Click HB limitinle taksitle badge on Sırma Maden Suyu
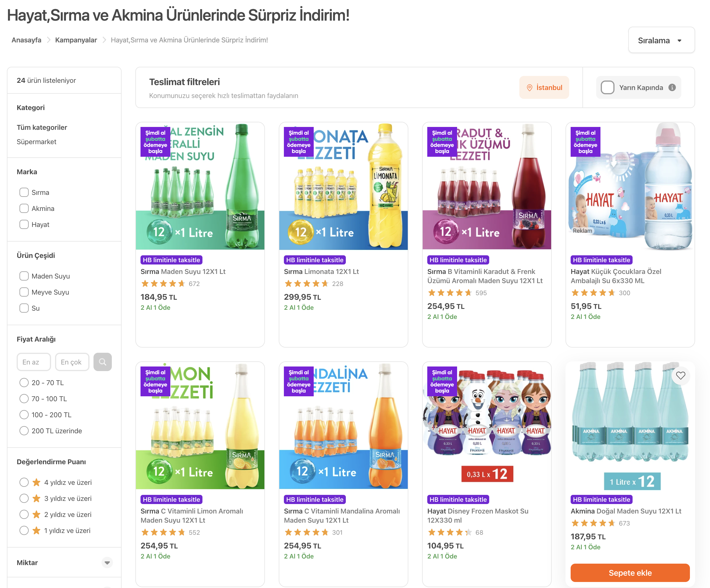Viewport: 710px width, 588px height. (171, 260)
